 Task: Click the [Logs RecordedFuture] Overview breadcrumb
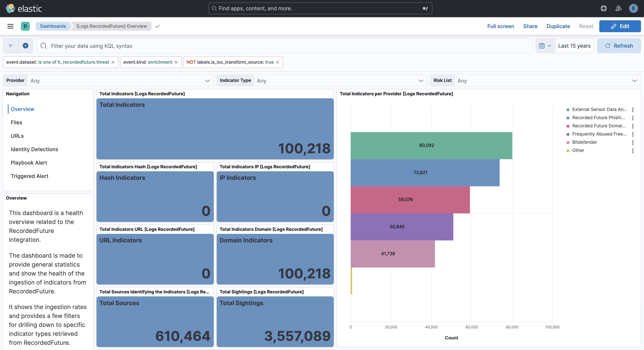[x=111, y=26]
